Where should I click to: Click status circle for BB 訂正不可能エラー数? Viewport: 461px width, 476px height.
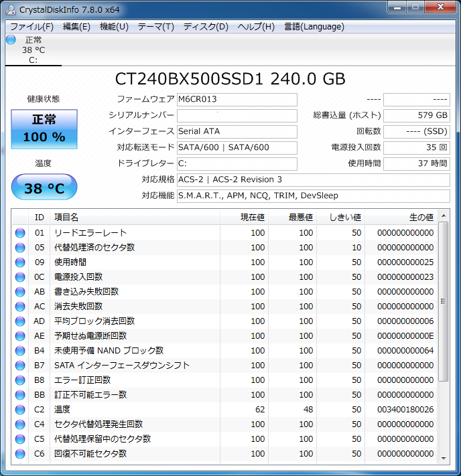click(x=20, y=395)
